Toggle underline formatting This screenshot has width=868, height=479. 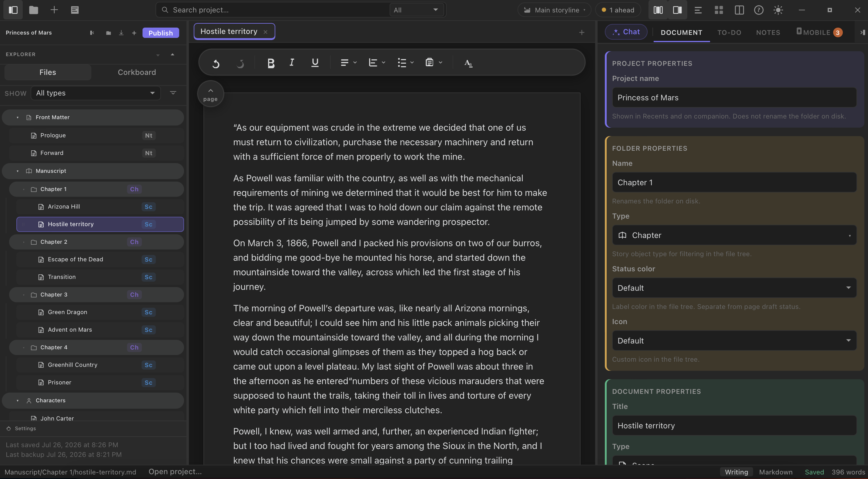pos(315,63)
